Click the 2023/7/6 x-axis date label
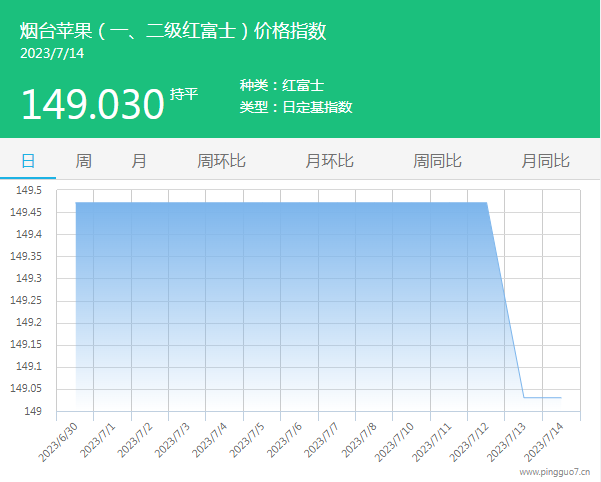The image size is (601, 482). (286, 439)
